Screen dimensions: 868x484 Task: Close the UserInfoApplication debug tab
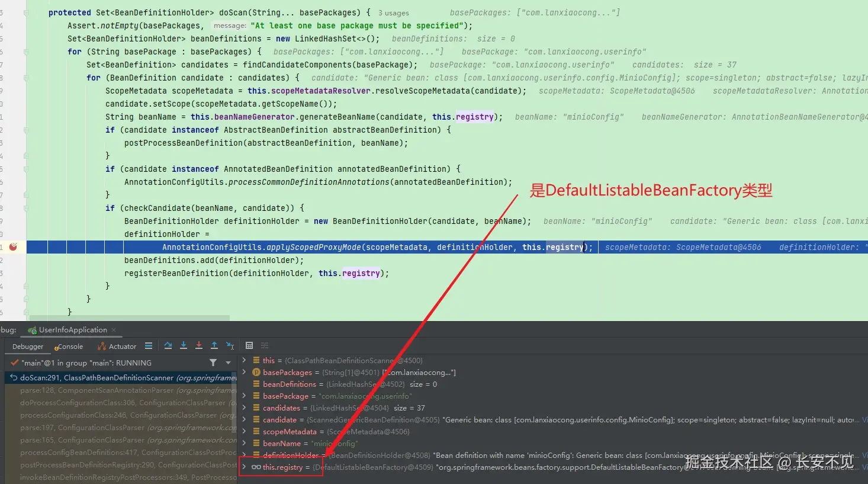[x=114, y=330]
